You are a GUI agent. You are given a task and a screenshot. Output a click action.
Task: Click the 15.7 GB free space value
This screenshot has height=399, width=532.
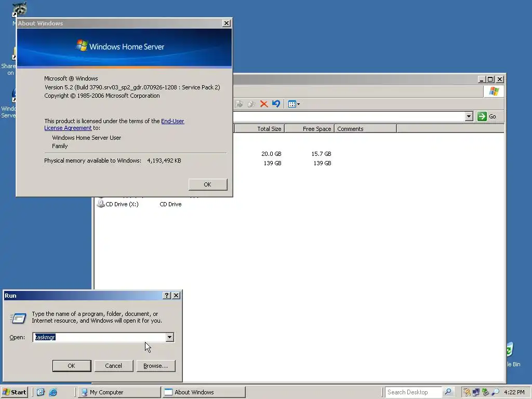click(321, 154)
